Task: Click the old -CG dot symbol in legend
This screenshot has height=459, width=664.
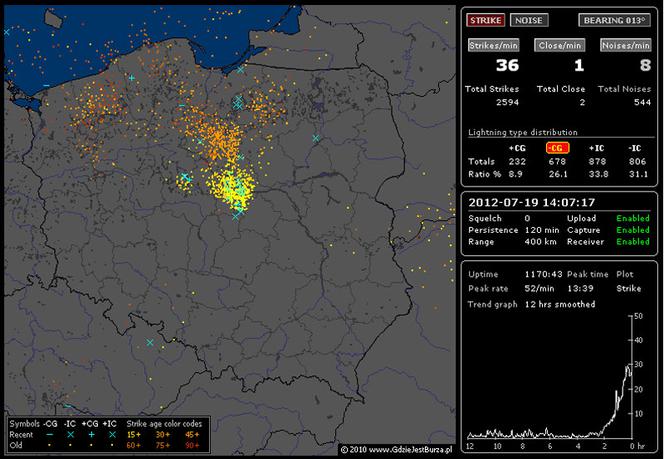Action: click(x=50, y=445)
